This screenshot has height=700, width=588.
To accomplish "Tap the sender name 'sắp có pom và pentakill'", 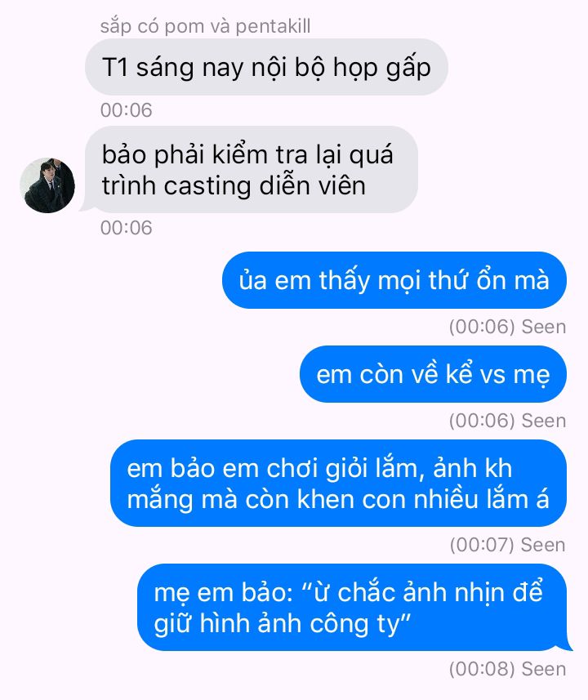I will tap(205, 26).
